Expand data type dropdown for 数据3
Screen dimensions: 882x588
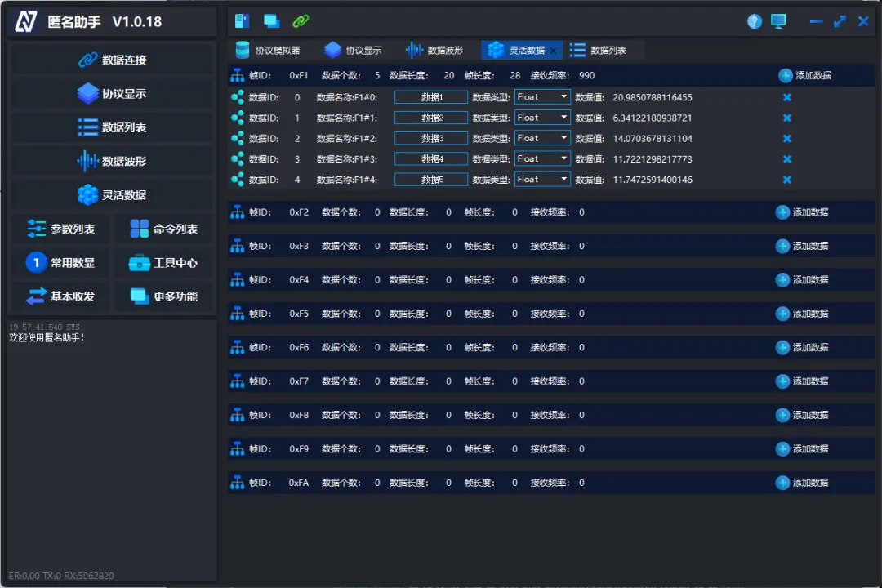pyautogui.click(x=542, y=138)
